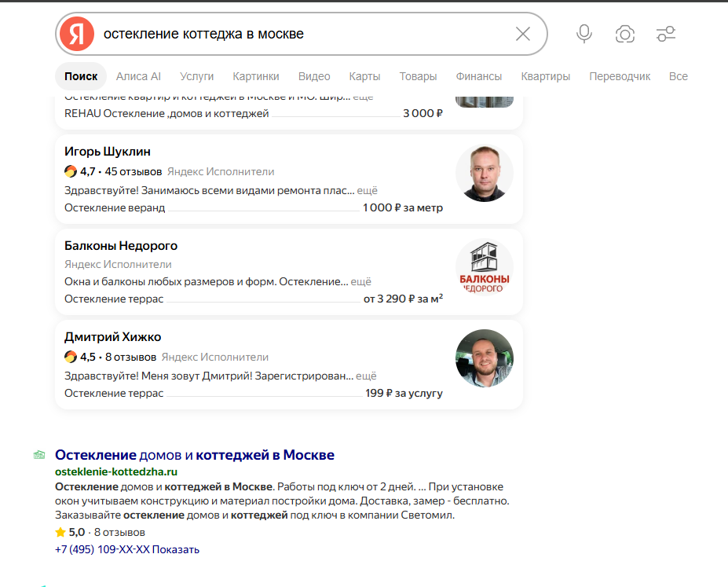The image size is (728, 587).
Task: Open Остекление домов и коттеджей в Москве result
Action: point(195,455)
